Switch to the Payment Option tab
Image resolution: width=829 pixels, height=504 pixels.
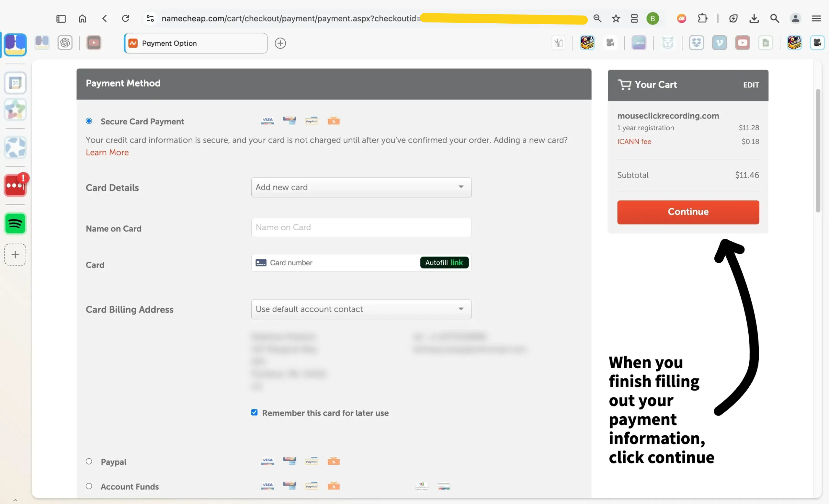[196, 43]
